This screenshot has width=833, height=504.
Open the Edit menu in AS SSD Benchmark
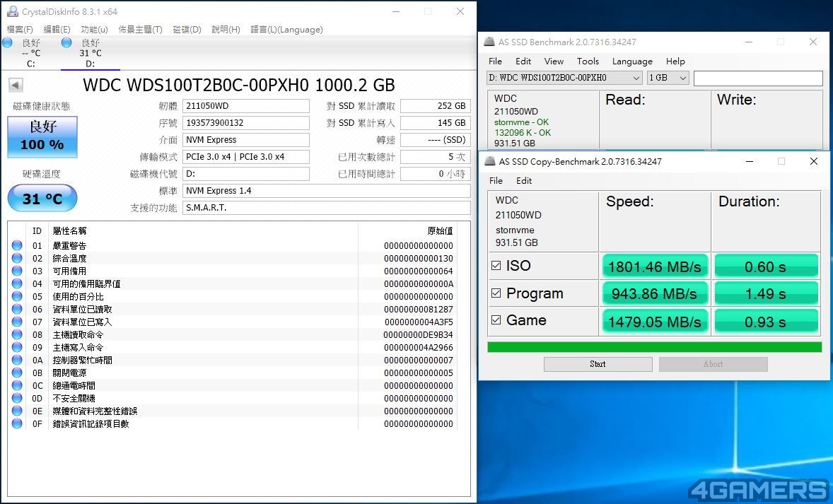point(523,61)
